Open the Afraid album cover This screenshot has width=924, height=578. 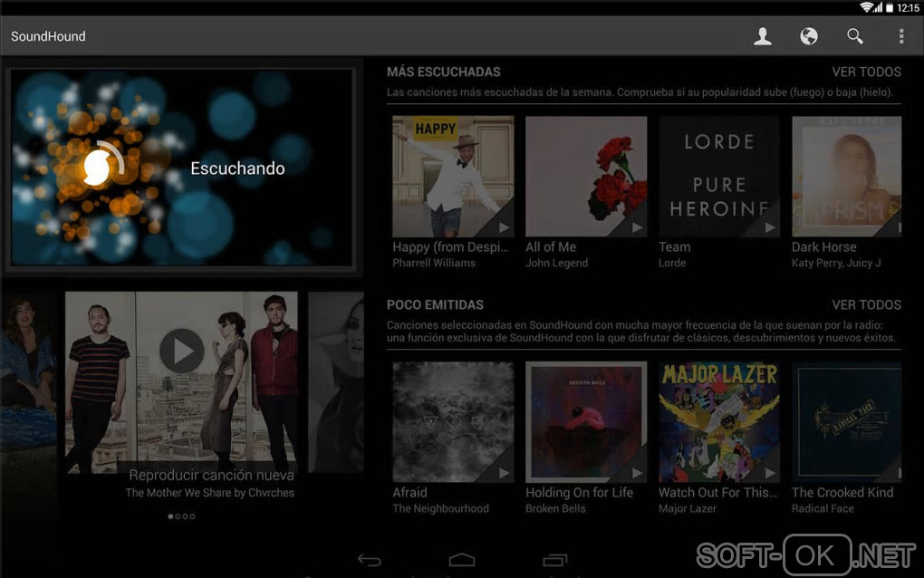point(453,422)
